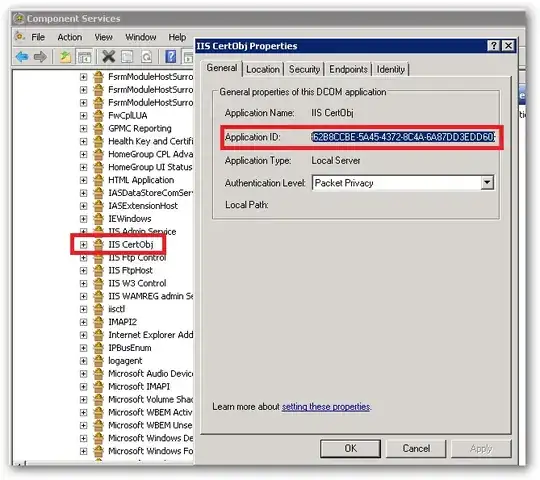The width and height of the screenshot is (540, 480).
Task: Click the package icon beside IMAPI2
Action: (98, 322)
